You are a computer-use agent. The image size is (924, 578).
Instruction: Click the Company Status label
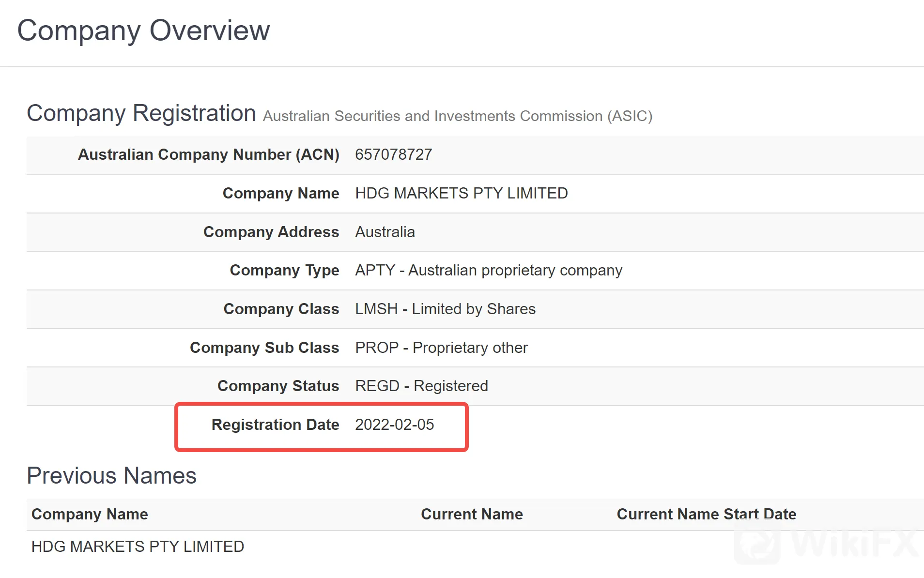coord(278,386)
